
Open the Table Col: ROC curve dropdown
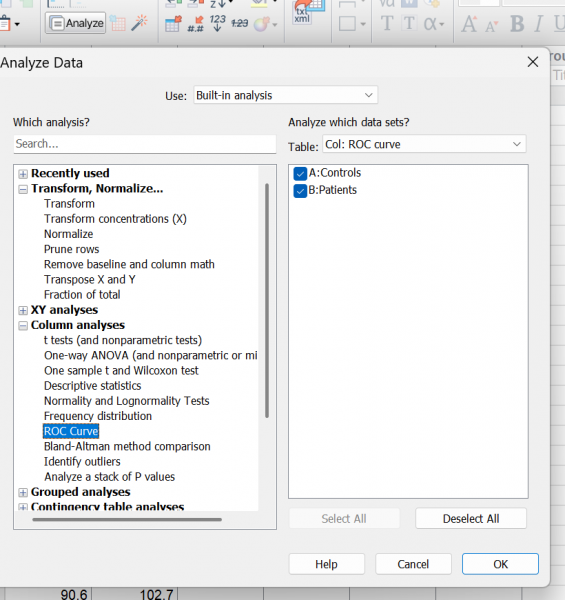(x=424, y=144)
